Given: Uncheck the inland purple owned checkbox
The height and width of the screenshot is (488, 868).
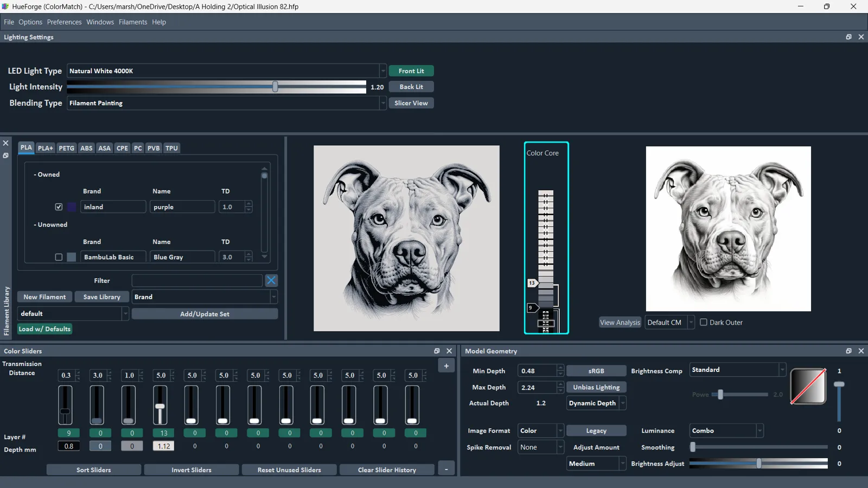Looking at the screenshot, I should coord(59,207).
